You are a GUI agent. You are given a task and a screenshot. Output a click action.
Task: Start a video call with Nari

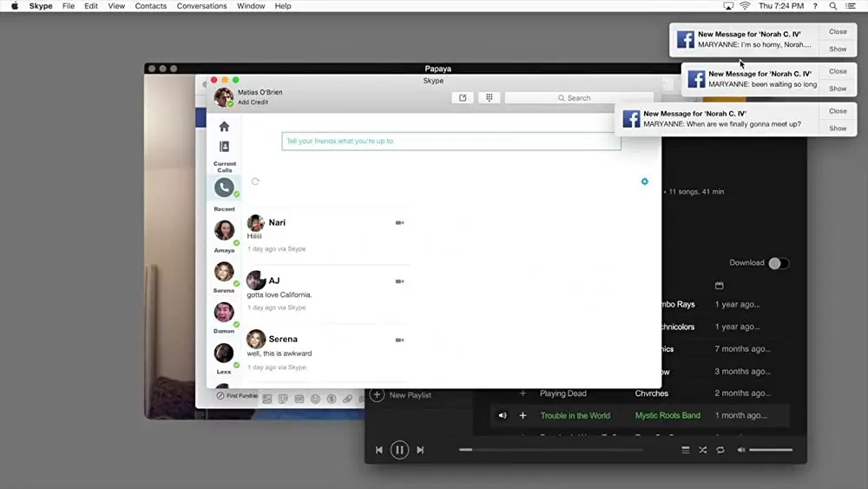pos(399,223)
